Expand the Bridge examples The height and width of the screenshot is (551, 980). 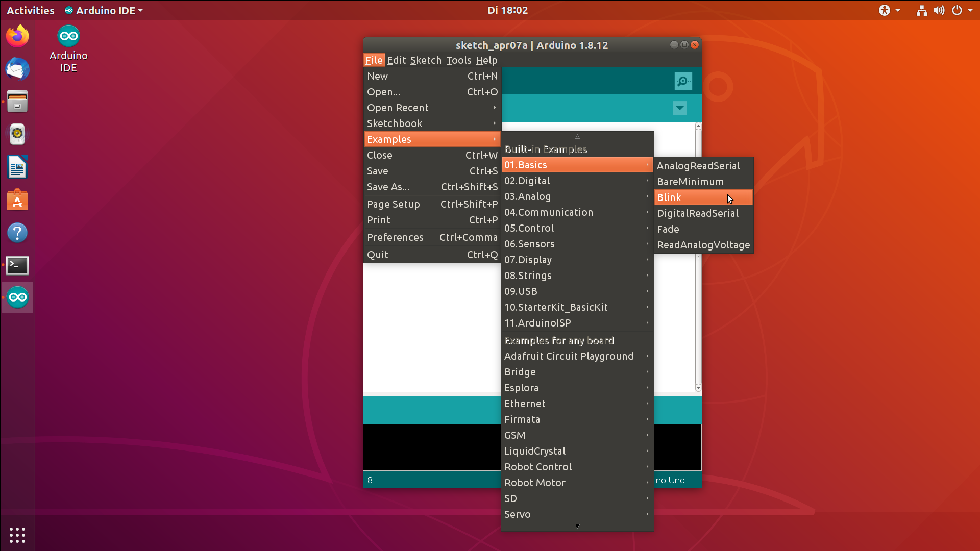coord(577,372)
